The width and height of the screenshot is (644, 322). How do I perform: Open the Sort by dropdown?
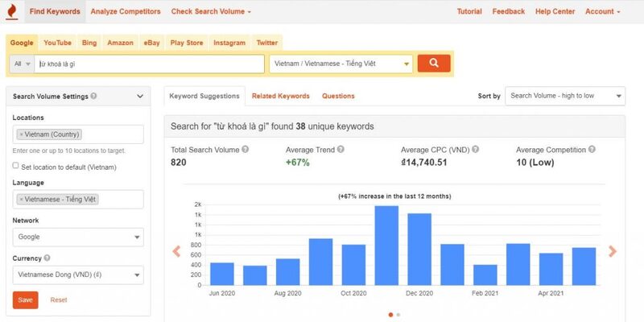[564, 96]
